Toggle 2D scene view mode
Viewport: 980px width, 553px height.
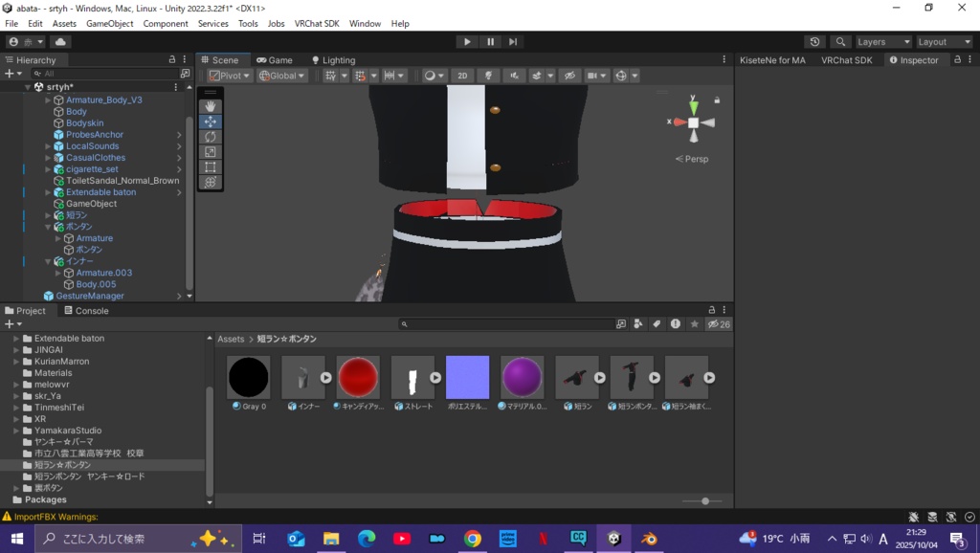(462, 76)
